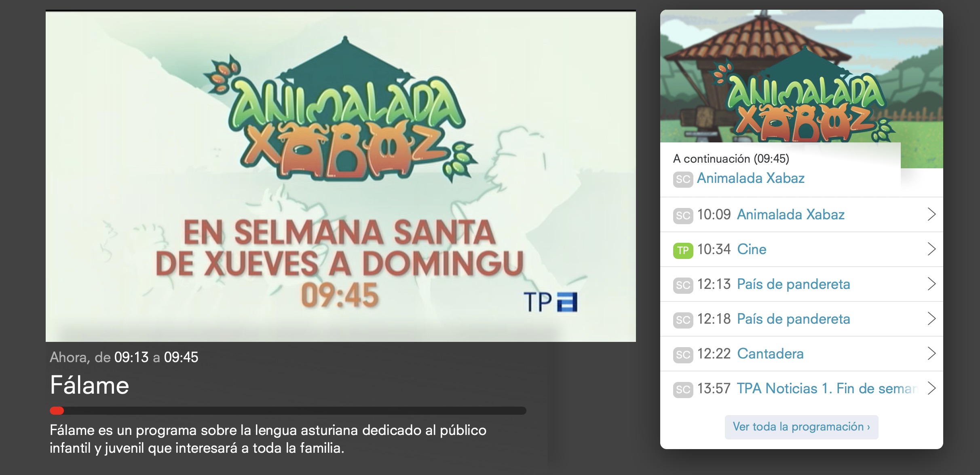Click SC badge beside 12:18 País de pandereta
This screenshot has height=475, width=980.
(683, 320)
